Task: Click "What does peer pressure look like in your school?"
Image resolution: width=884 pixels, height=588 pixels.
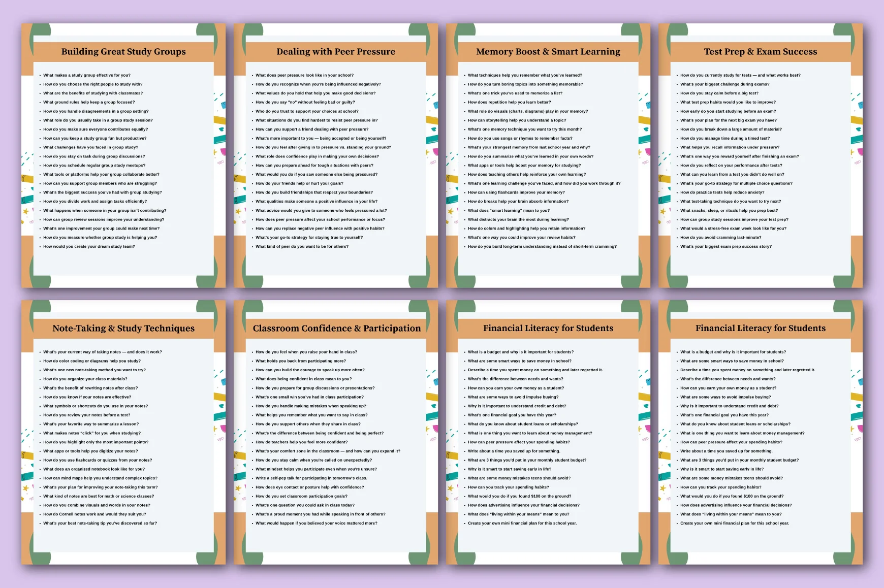Action: pos(304,75)
